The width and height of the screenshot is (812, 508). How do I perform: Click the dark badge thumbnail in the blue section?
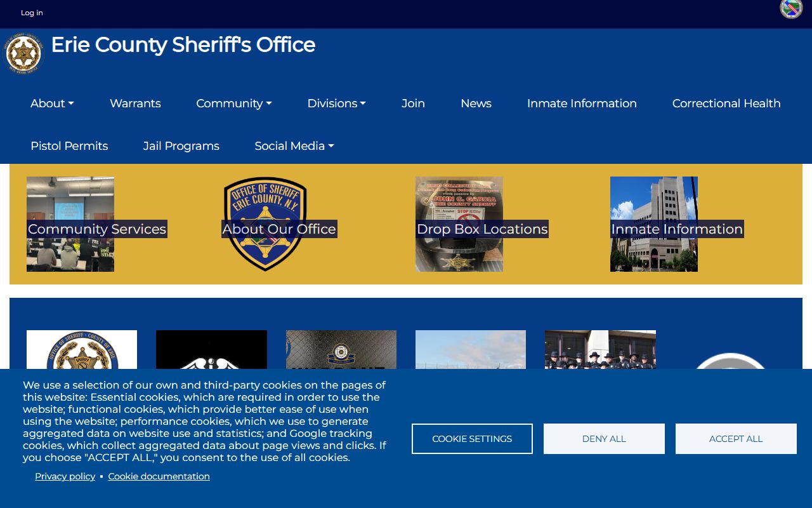[341, 349]
